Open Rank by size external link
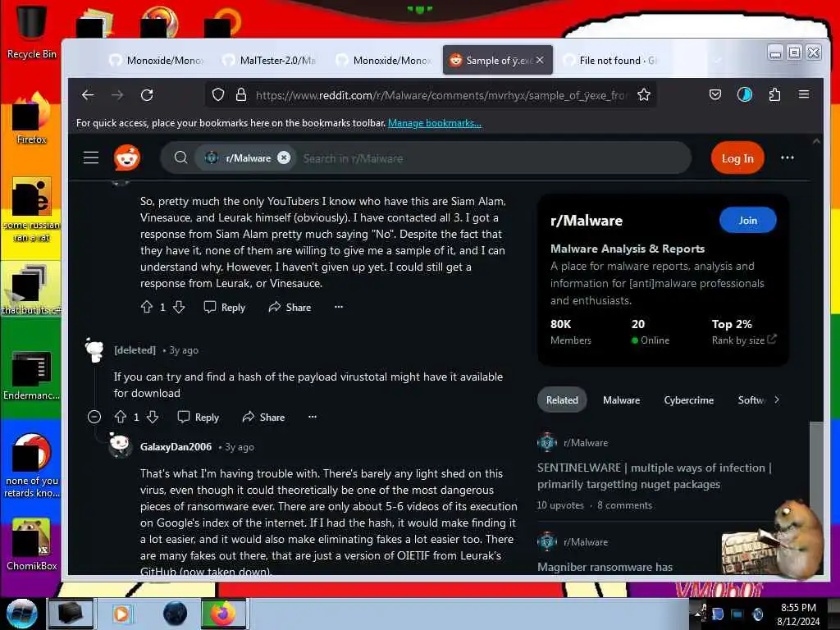This screenshot has height=630, width=840. coord(743,340)
